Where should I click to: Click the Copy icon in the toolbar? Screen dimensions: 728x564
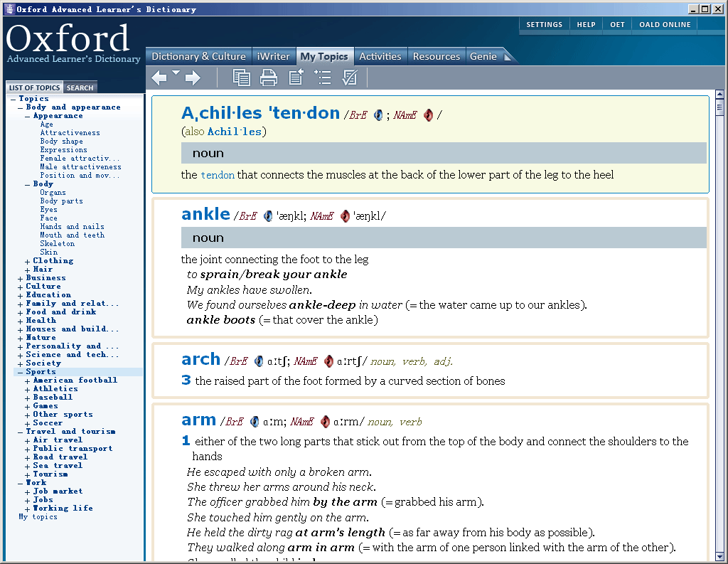tap(242, 78)
